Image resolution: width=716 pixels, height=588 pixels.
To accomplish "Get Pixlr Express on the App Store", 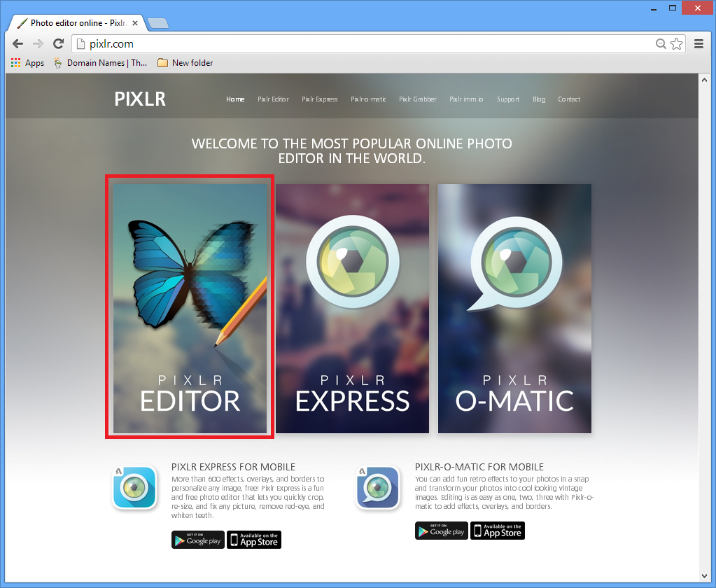I will pyautogui.click(x=254, y=540).
